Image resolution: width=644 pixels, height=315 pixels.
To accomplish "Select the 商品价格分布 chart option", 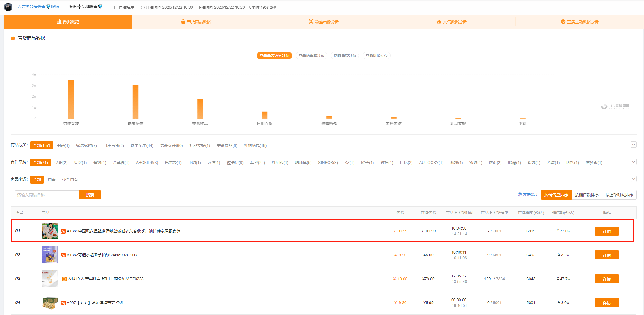I will click(376, 56).
